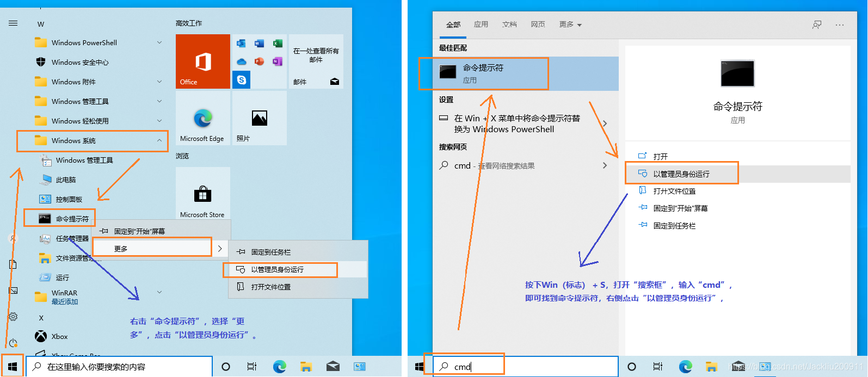The image size is (868, 377).
Task: Click Cortana circle in left taskbar
Action: [226, 367]
